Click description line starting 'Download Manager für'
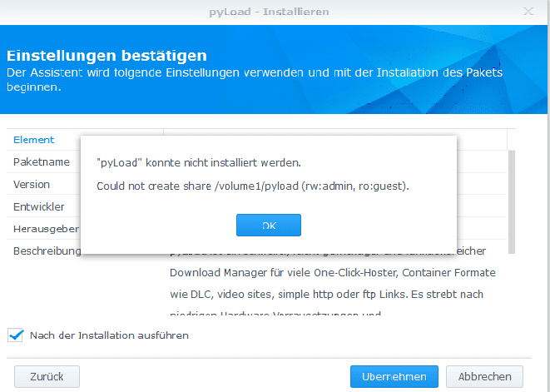This screenshot has height=392, width=550. pos(333,273)
